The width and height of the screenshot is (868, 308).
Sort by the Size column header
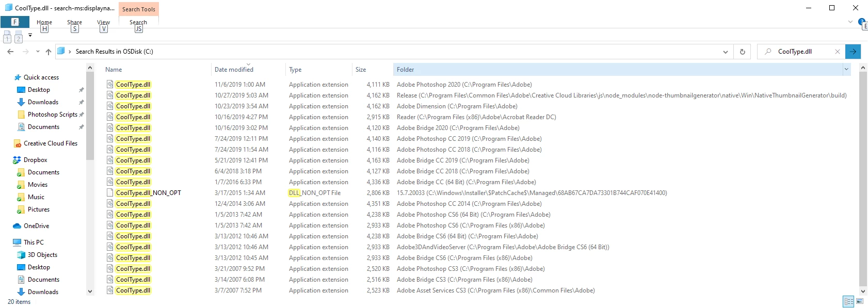[361, 70]
